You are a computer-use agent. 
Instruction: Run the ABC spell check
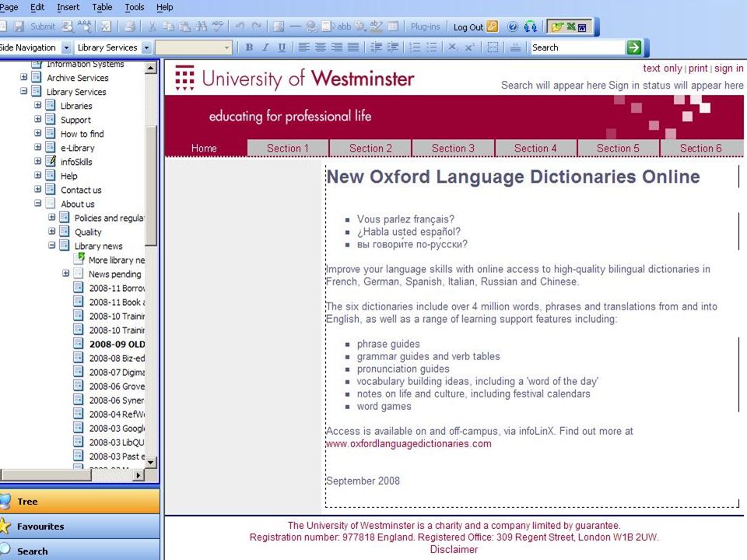[218, 26]
